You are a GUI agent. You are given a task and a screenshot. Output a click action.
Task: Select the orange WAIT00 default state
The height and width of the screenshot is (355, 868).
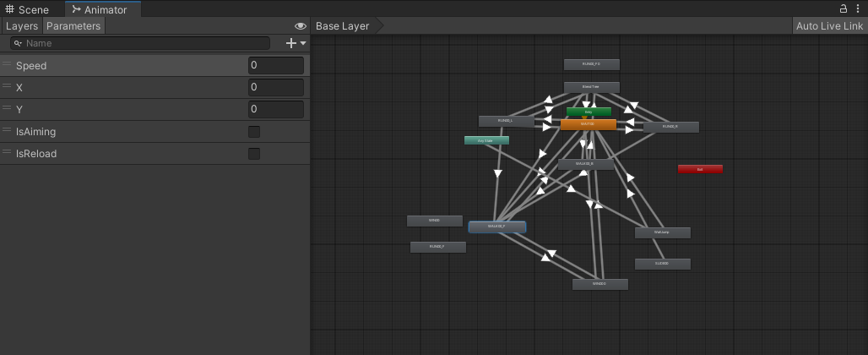point(588,124)
